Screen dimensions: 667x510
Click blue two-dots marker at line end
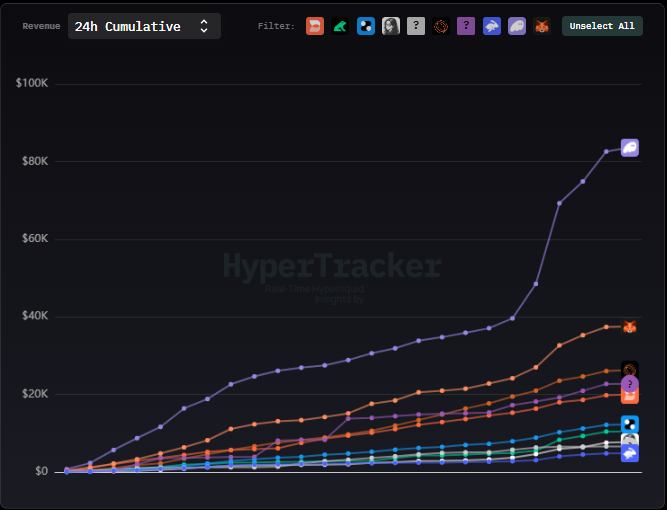click(630, 424)
